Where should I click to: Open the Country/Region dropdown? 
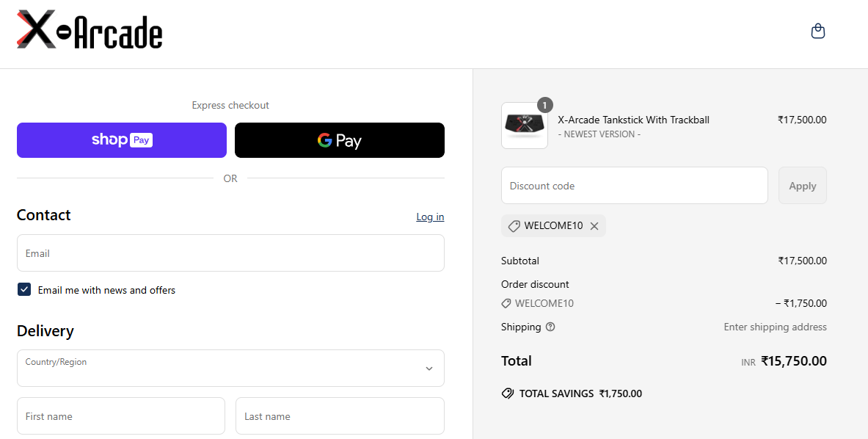click(230, 368)
